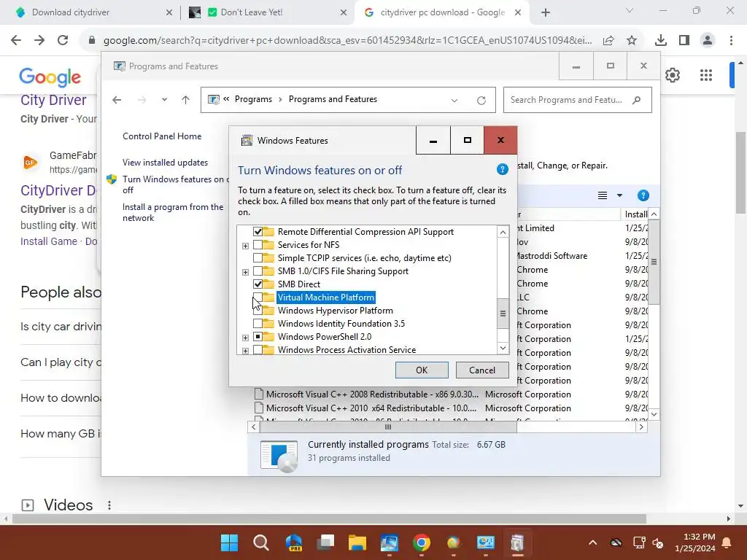Go back in Programs and Features

pyautogui.click(x=117, y=99)
